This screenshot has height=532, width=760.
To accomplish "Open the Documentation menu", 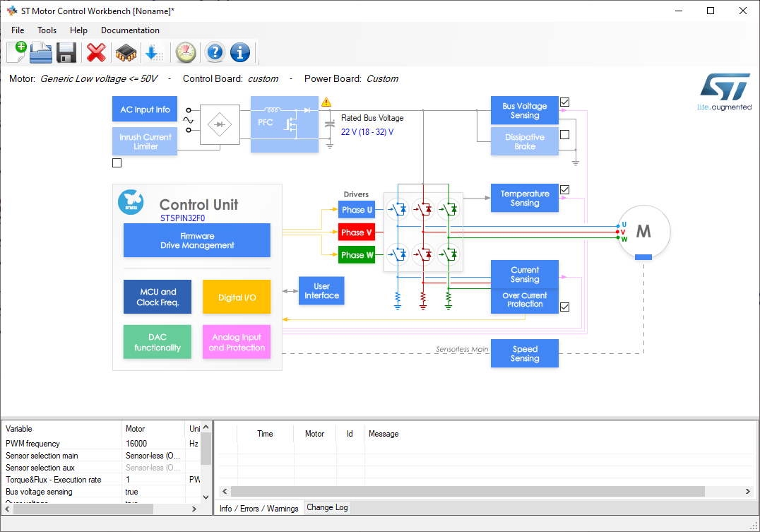I will [130, 30].
